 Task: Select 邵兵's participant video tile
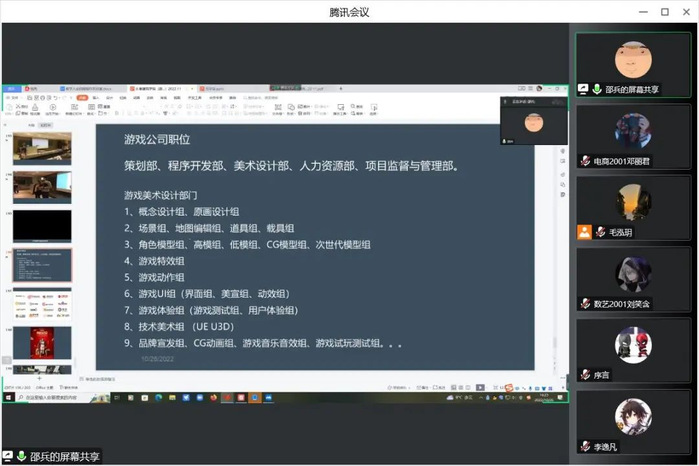point(633,62)
